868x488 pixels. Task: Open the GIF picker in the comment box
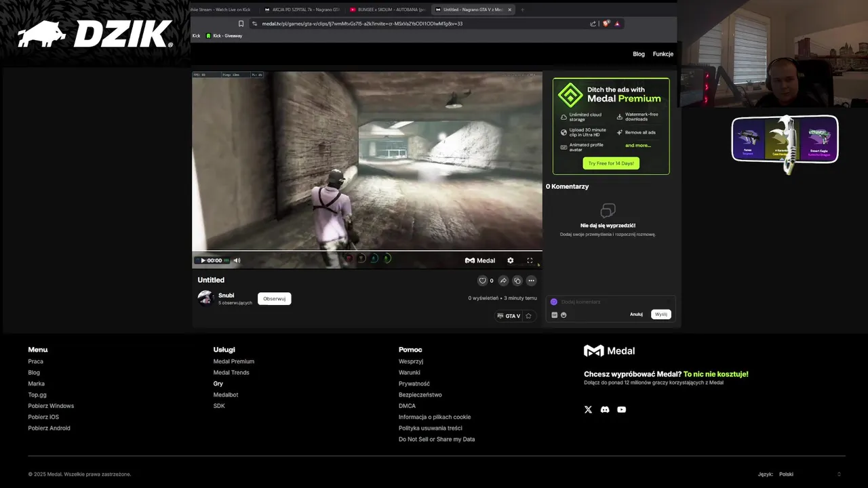pyautogui.click(x=554, y=314)
